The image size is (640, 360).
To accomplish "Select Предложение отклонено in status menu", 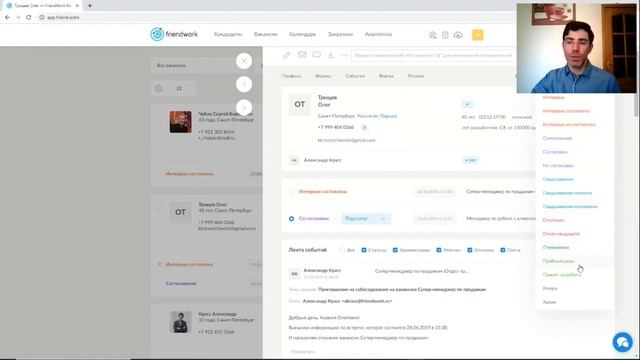I will [x=570, y=207].
